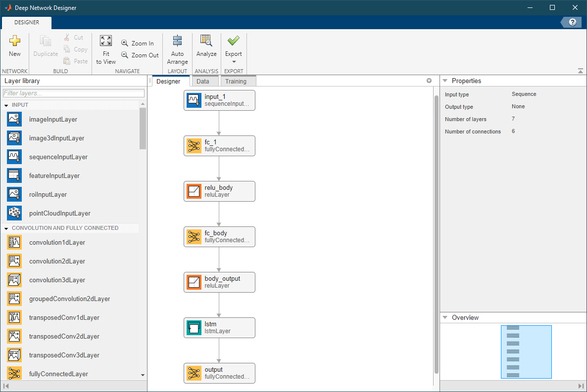Click the Copy icon
This screenshot has width=587, height=392.
[67, 49]
